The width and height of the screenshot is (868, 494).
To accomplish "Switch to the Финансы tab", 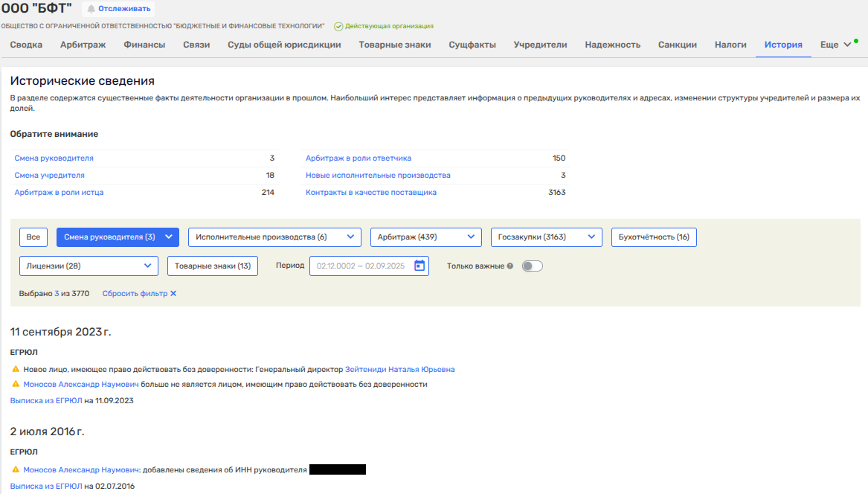I will click(144, 45).
